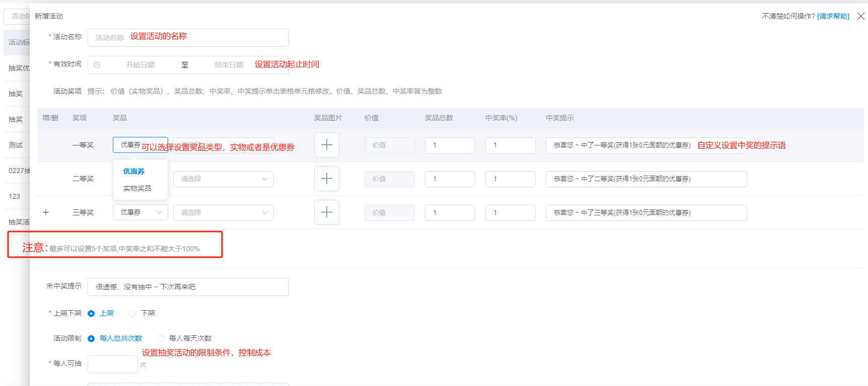Screen dimensions: 868x386
Task: Add a prize row with the plus icon
Action: point(46,212)
